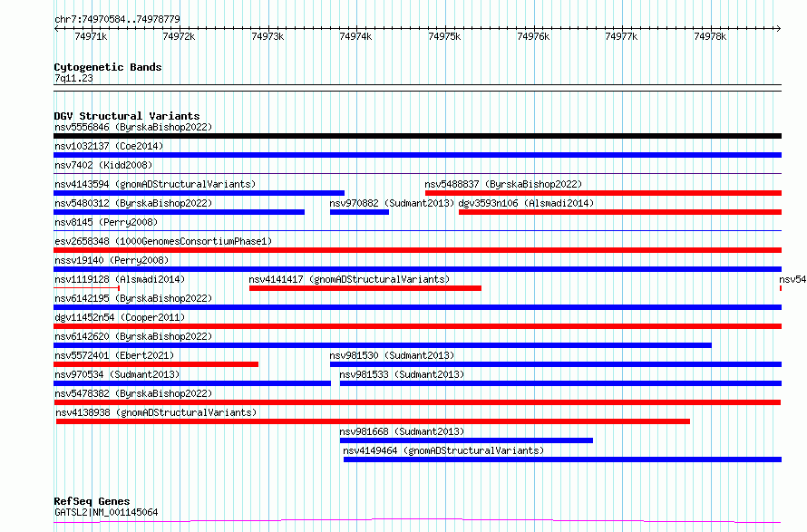
Task: Click nsv4141417 (gnomADStructuralVariants) label
Action: click(349, 279)
